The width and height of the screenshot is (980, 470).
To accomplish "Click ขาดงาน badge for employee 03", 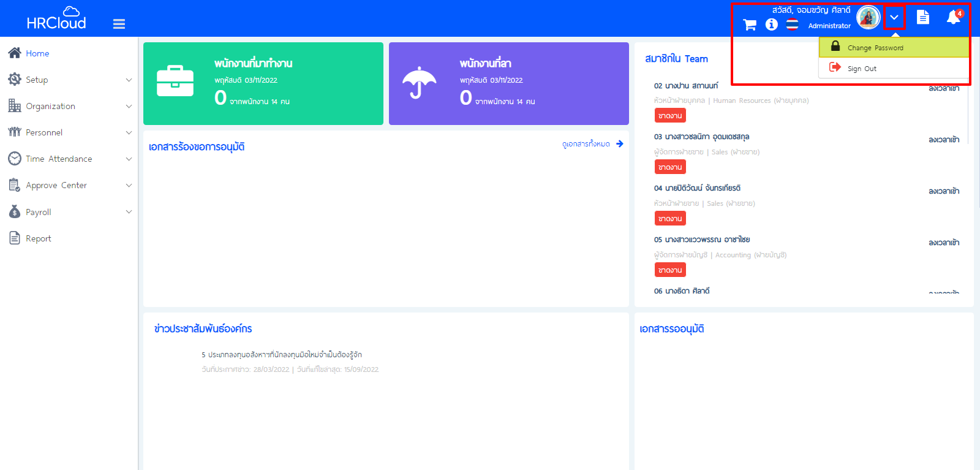I will point(670,167).
